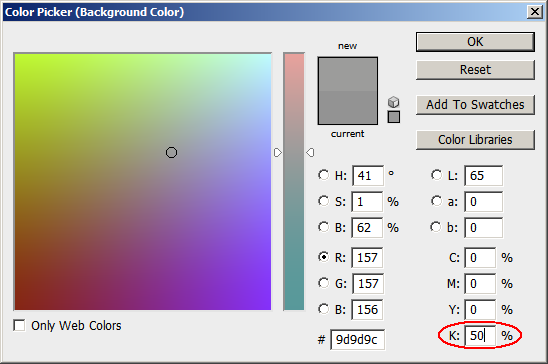The image size is (548, 364).
Task: Select the S saturation radio button
Action: (324, 201)
